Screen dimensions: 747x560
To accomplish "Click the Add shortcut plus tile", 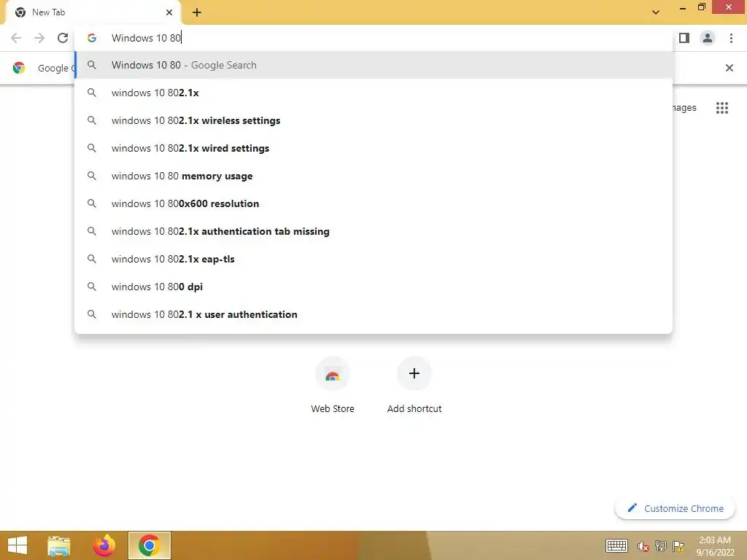I will [414, 374].
